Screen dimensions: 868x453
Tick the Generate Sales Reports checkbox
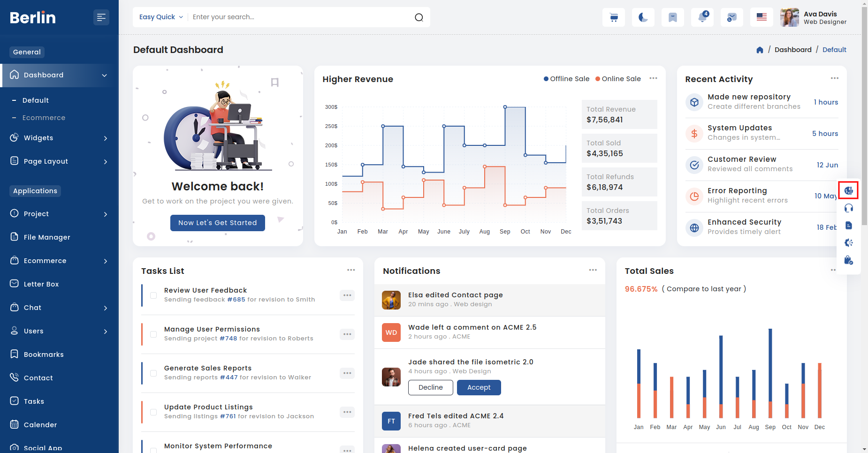(153, 373)
